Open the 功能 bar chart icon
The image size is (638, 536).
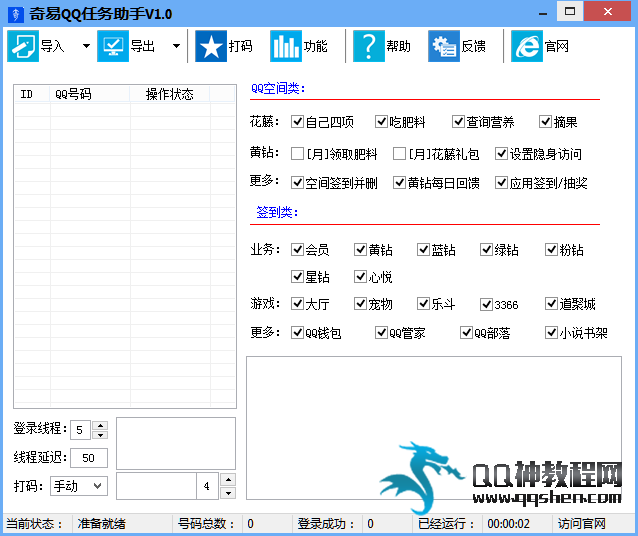click(x=286, y=46)
